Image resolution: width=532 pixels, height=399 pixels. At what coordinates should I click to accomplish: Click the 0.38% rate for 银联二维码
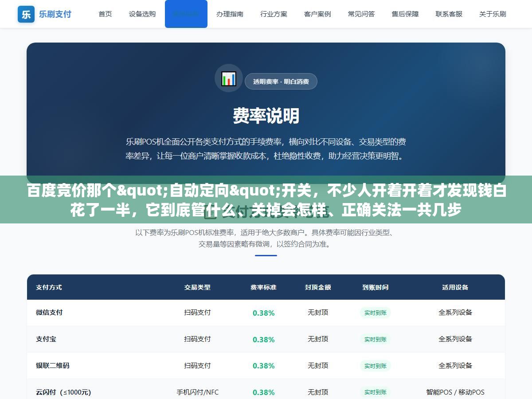(x=264, y=366)
